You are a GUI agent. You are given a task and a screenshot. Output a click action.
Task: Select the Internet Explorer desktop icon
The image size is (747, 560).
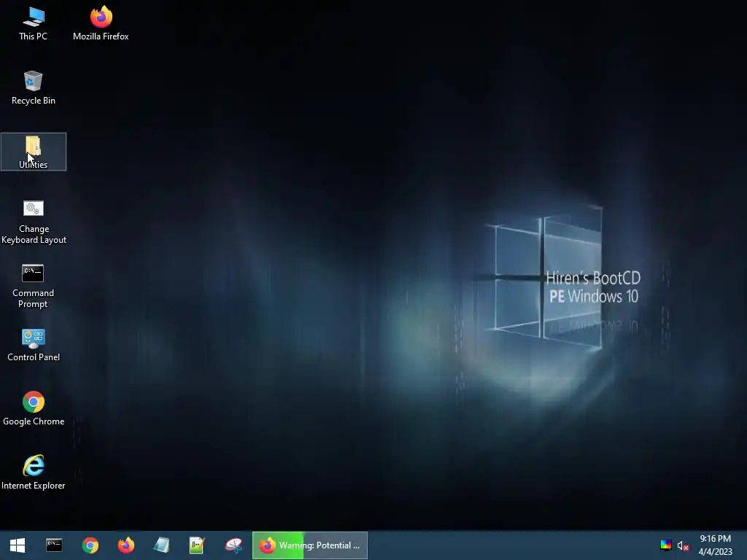click(x=34, y=472)
